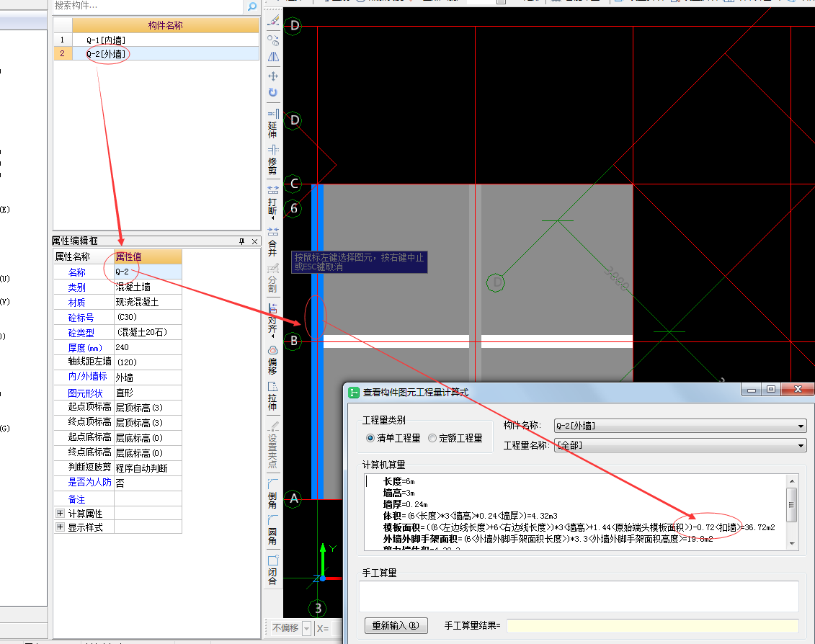This screenshot has width=815, height=644.
Task: Select the 圆角 fillet tool
Action: pyautogui.click(x=273, y=529)
